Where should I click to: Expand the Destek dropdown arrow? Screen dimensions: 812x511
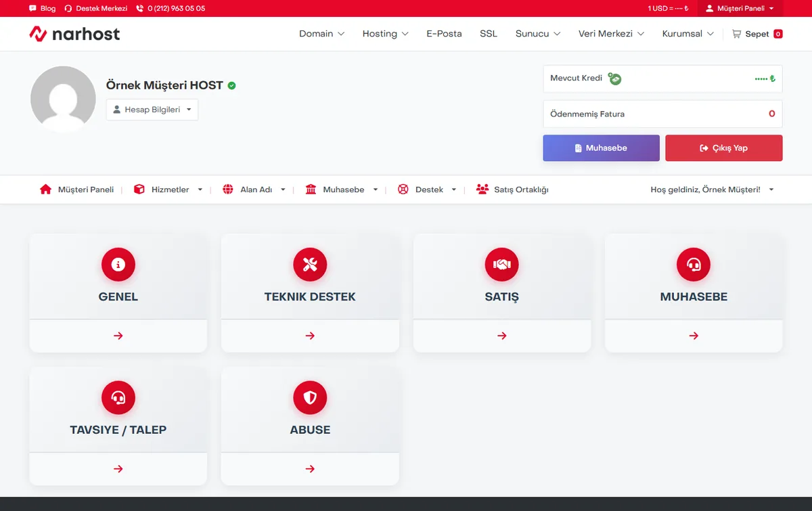[454, 190]
